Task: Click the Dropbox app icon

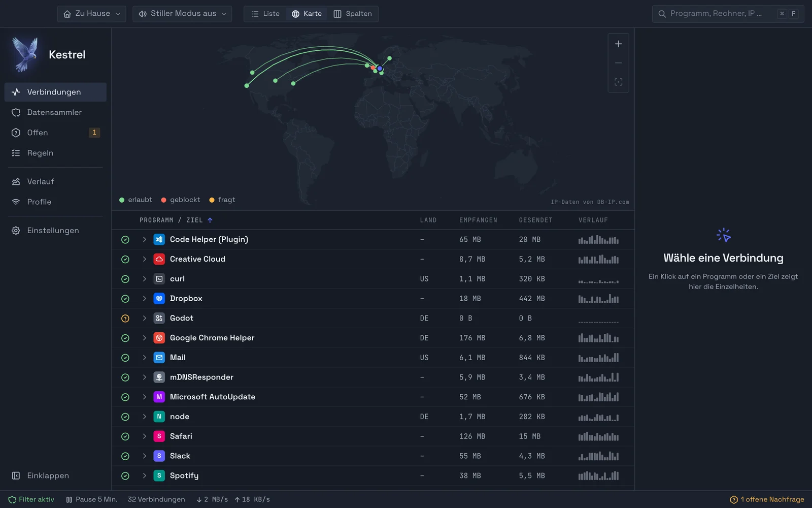Action: tap(159, 299)
